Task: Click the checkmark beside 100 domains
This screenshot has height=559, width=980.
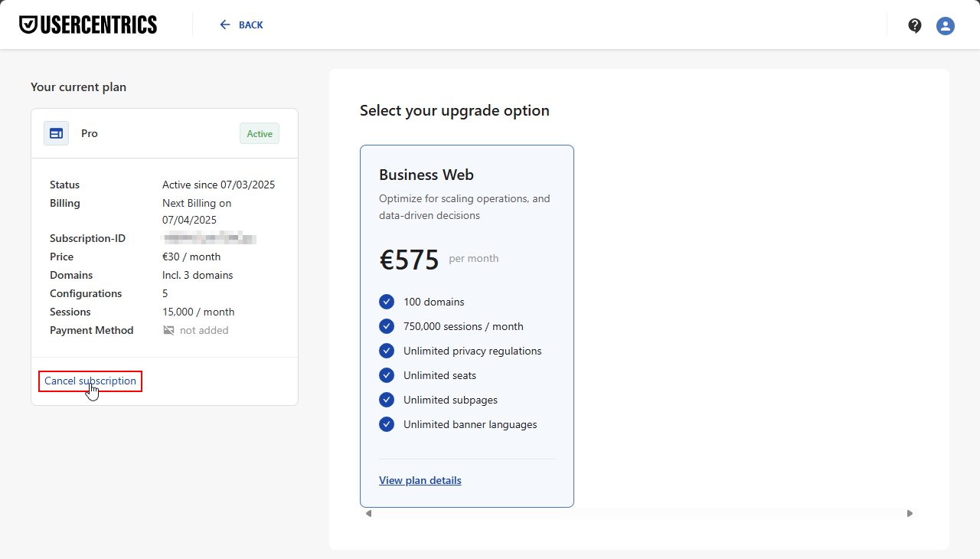Action: (387, 302)
